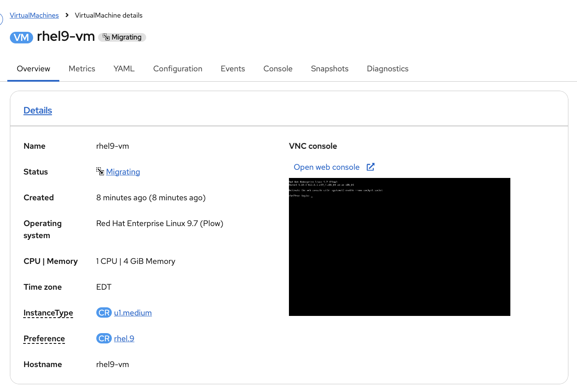Click the VM kind badge beside rhel9-vm
This screenshot has height=392, width=577.
tap(21, 37)
